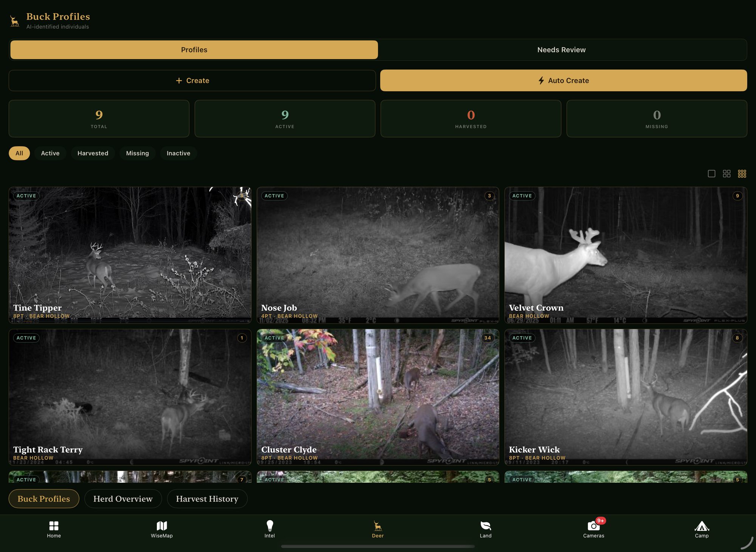Filter profiles by Harvested

pyautogui.click(x=93, y=153)
